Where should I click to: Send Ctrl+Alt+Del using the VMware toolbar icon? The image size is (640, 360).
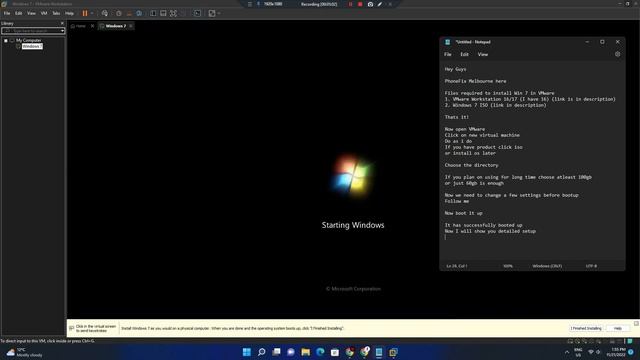click(105, 13)
